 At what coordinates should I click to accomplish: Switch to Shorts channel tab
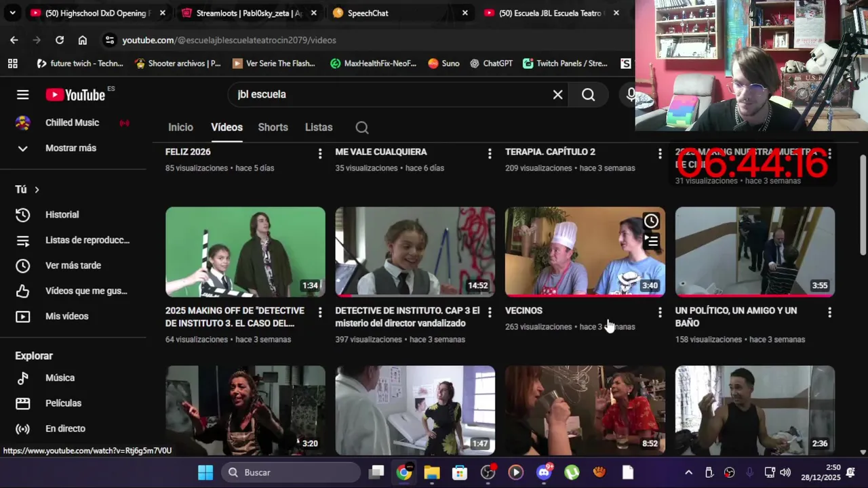point(273,127)
